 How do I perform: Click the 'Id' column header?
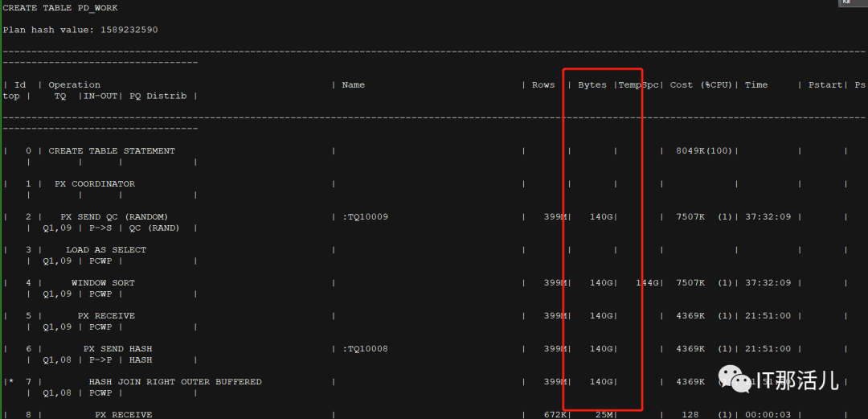click(x=20, y=84)
